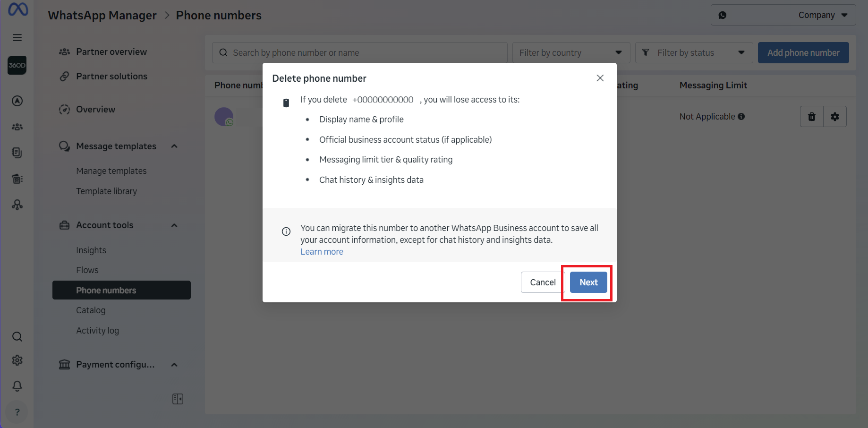This screenshot has width=868, height=428.
Task: Click the search magnifier icon in sidebar
Action: point(17,337)
